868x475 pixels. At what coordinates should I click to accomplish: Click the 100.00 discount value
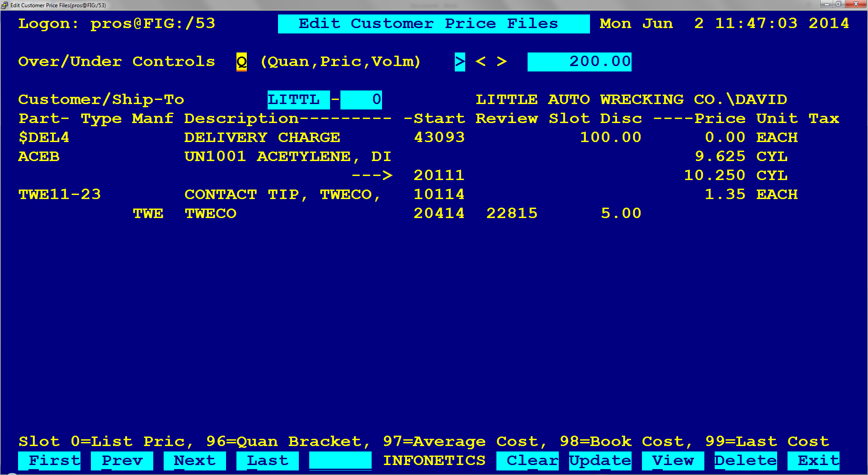(611, 138)
